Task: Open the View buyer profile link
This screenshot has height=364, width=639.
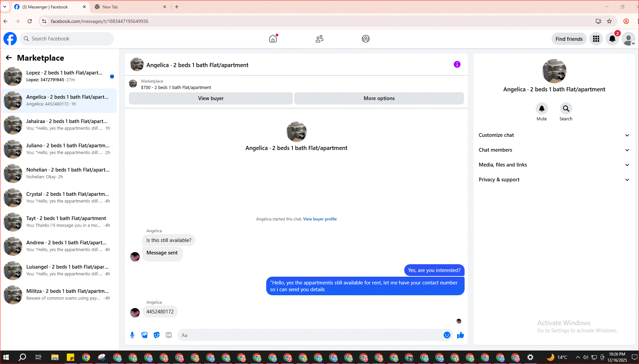Action: (x=320, y=219)
